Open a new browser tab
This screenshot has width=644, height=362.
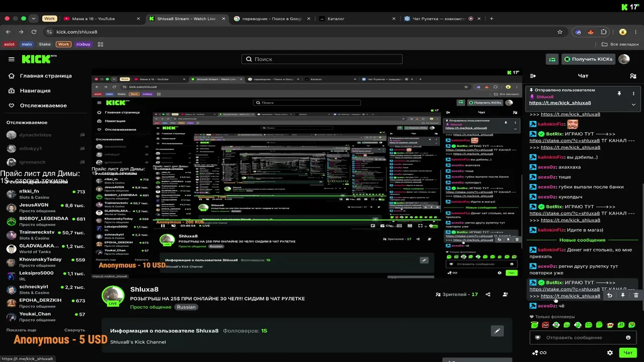tap(492, 19)
